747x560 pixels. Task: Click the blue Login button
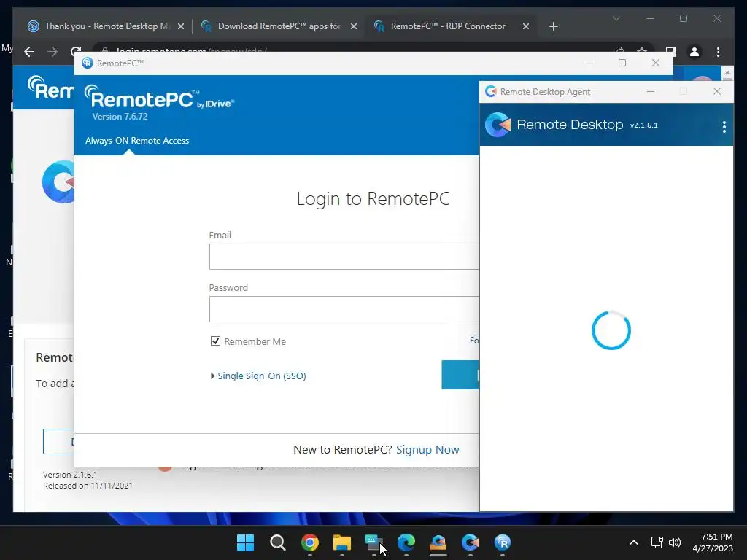point(460,375)
